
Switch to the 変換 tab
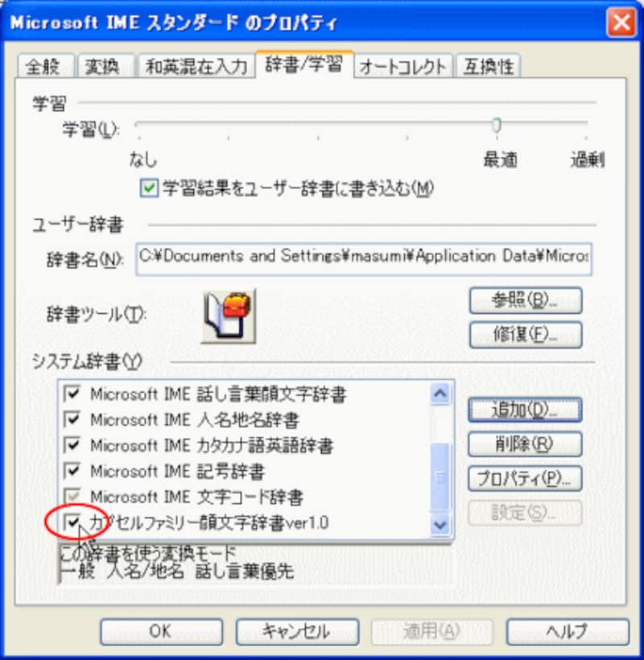pyautogui.click(x=105, y=66)
